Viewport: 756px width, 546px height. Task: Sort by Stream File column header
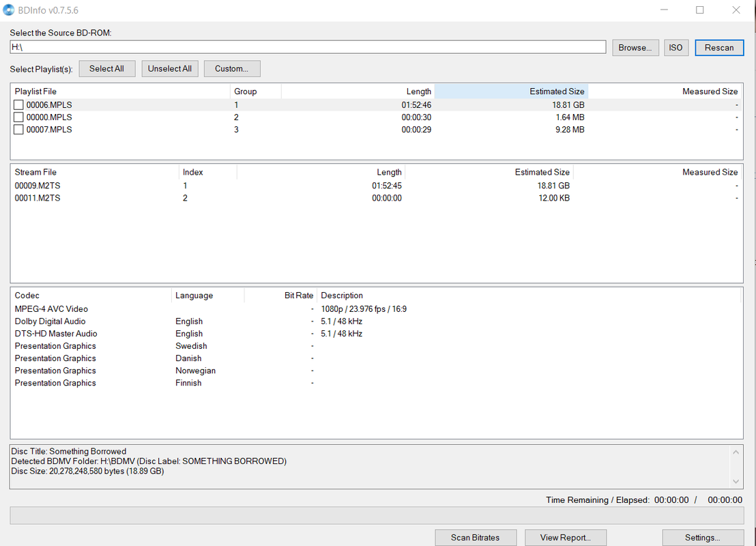(x=95, y=172)
